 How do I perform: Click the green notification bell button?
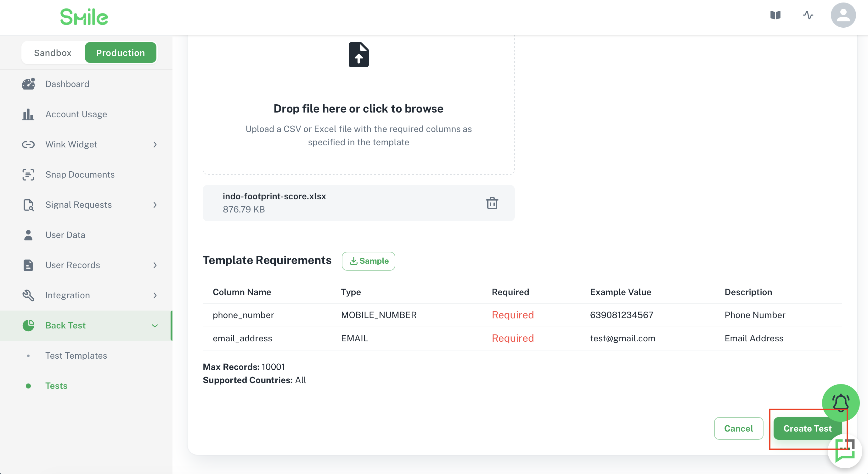coord(840,403)
